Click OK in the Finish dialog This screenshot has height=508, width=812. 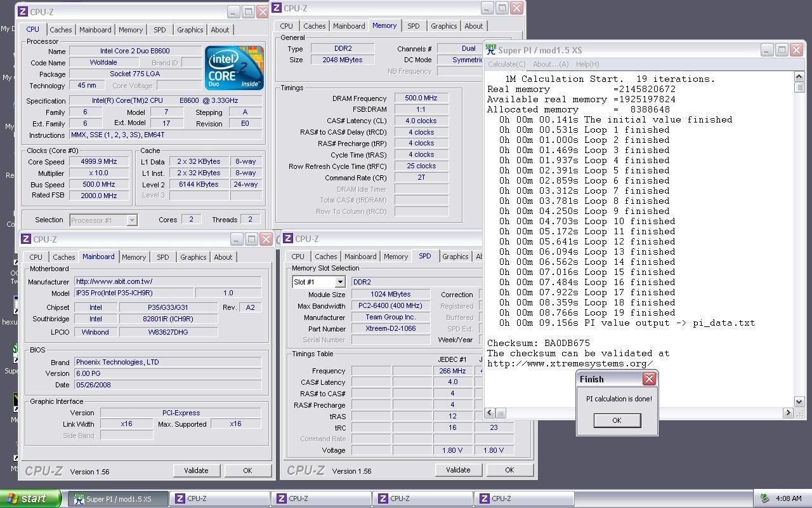[617, 420]
